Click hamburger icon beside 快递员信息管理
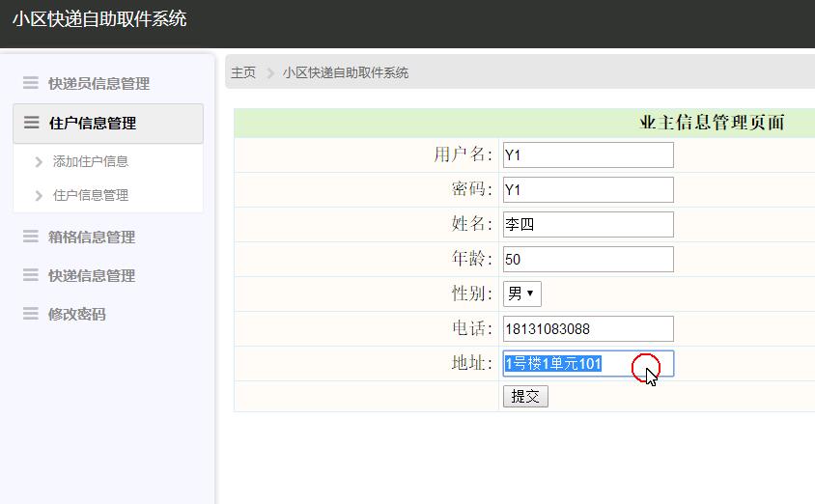 31,83
